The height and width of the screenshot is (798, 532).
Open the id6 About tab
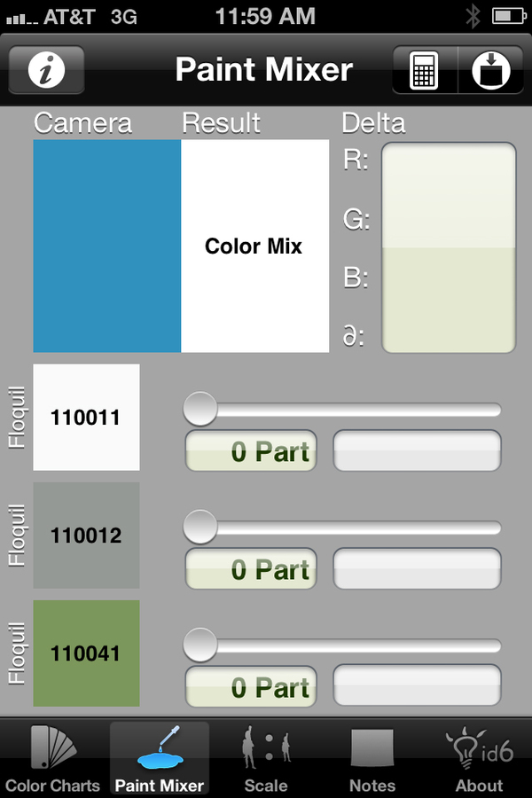(479, 759)
